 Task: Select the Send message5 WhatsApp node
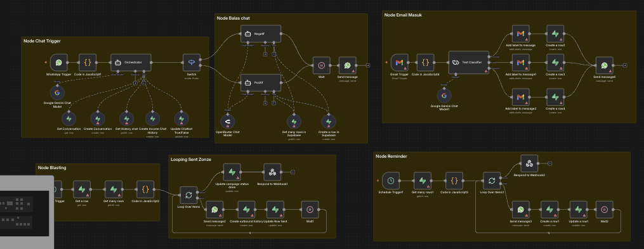coord(604,65)
